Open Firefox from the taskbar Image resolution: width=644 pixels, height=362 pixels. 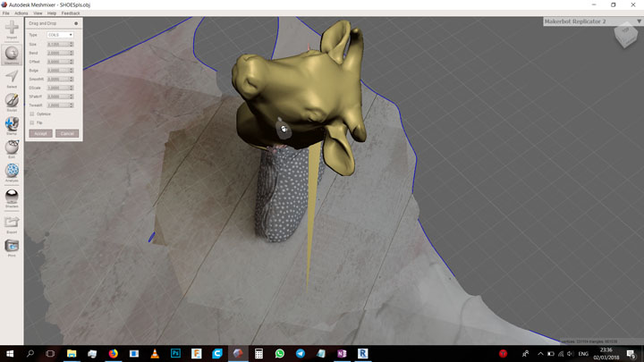pos(113,353)
